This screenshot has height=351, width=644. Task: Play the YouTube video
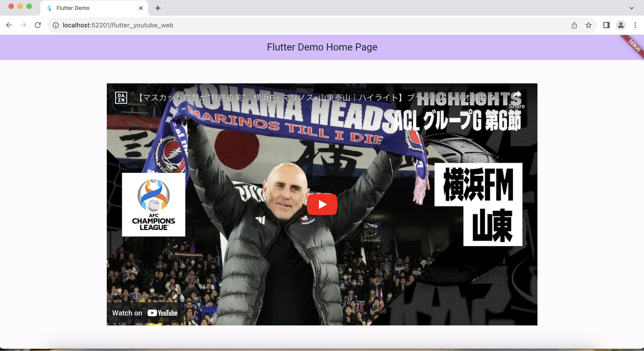(322, 204)
